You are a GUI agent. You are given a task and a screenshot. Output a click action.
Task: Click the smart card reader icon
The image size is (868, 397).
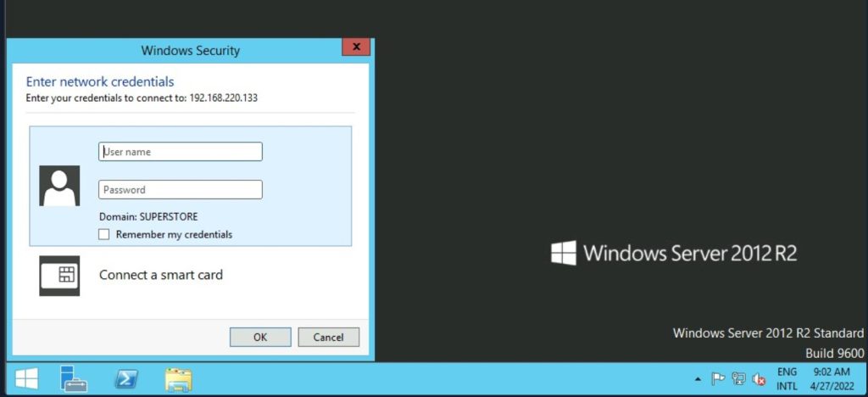coord(59,276)
